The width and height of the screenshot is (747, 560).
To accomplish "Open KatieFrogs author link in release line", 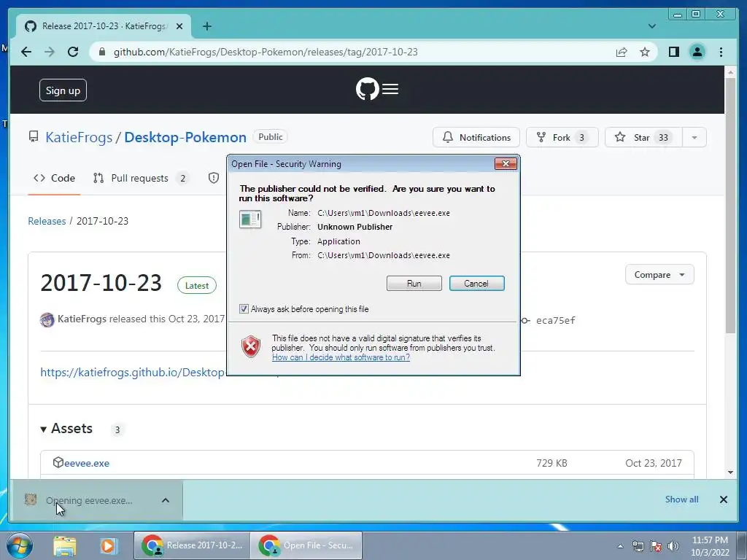I will point(82,319).
